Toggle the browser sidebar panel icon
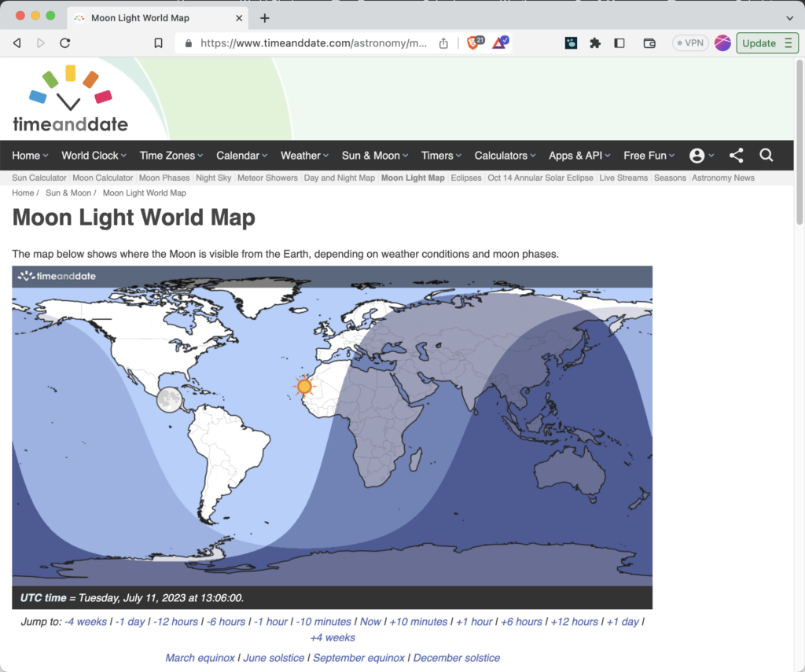The width and height of the screenshot is (805, 672). click(x=619, y=43)
